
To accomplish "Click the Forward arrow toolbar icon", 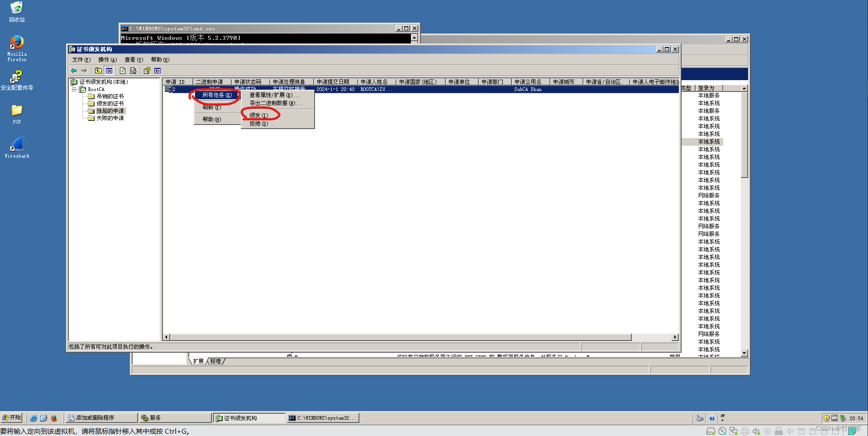I will pyautogui.click(x=84, y=71).
